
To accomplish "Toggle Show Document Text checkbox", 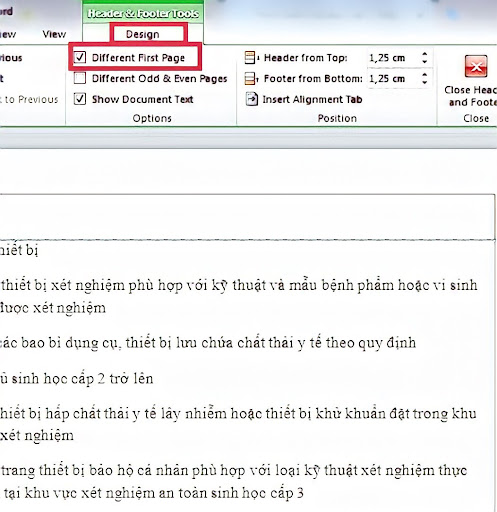I will point(80,99).
